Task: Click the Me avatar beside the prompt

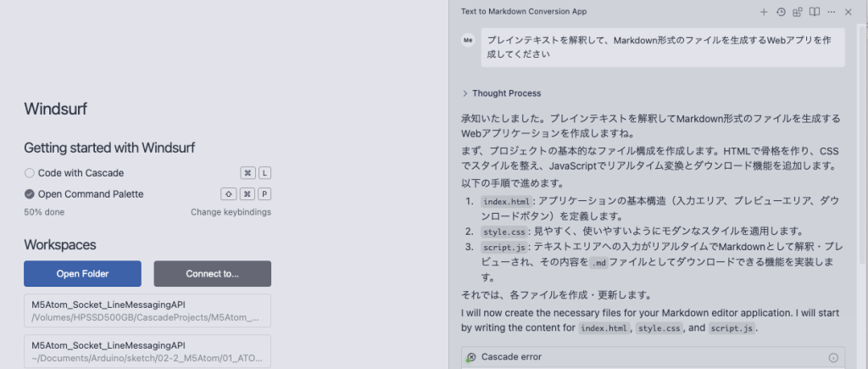Action: (468, 40)
